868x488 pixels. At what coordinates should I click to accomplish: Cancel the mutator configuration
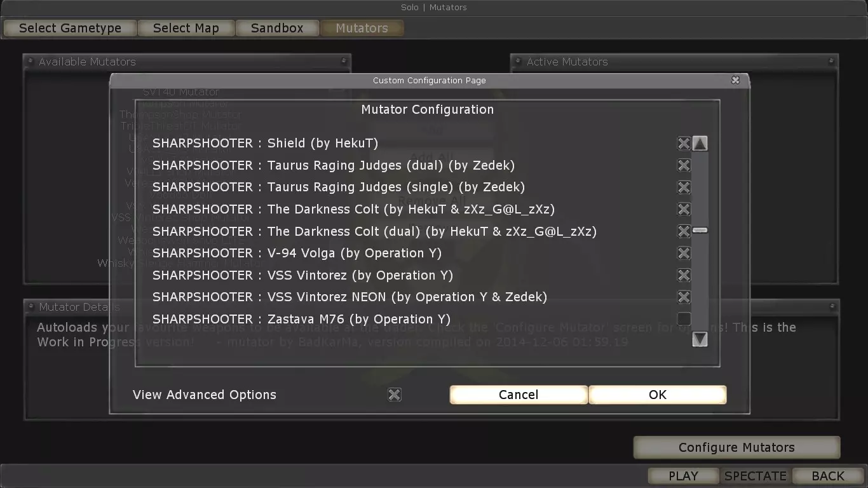point(519,395)
